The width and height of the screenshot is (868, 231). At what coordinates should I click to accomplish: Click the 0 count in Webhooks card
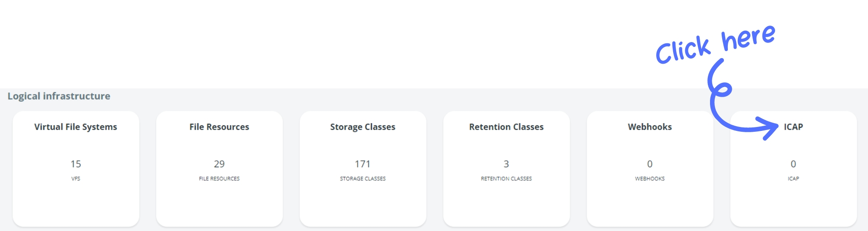[650, 164]
